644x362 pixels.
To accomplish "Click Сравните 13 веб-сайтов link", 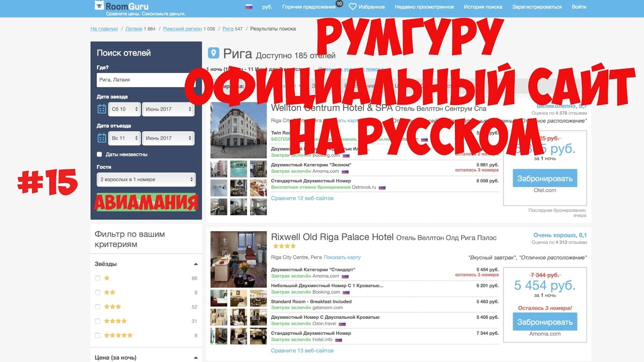I will click(x=302, y=350).
